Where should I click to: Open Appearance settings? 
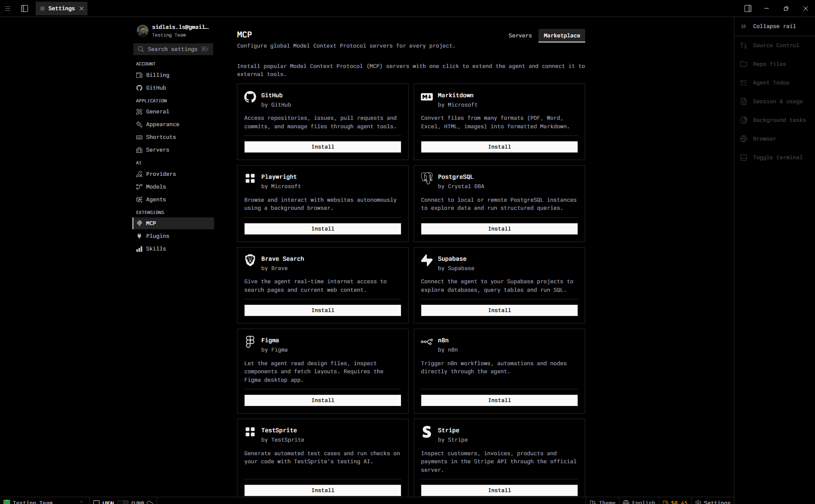coord(173,124)
